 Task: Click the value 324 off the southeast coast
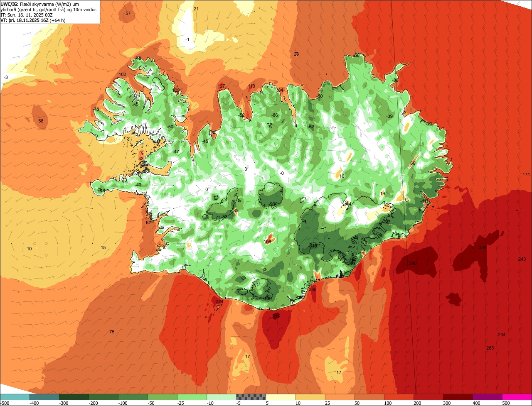pos(482,247)
